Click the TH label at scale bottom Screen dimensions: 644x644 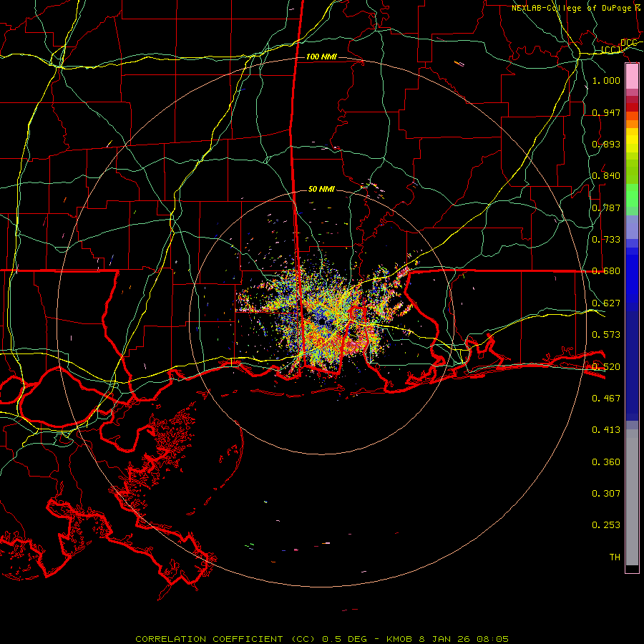(615, 557)
